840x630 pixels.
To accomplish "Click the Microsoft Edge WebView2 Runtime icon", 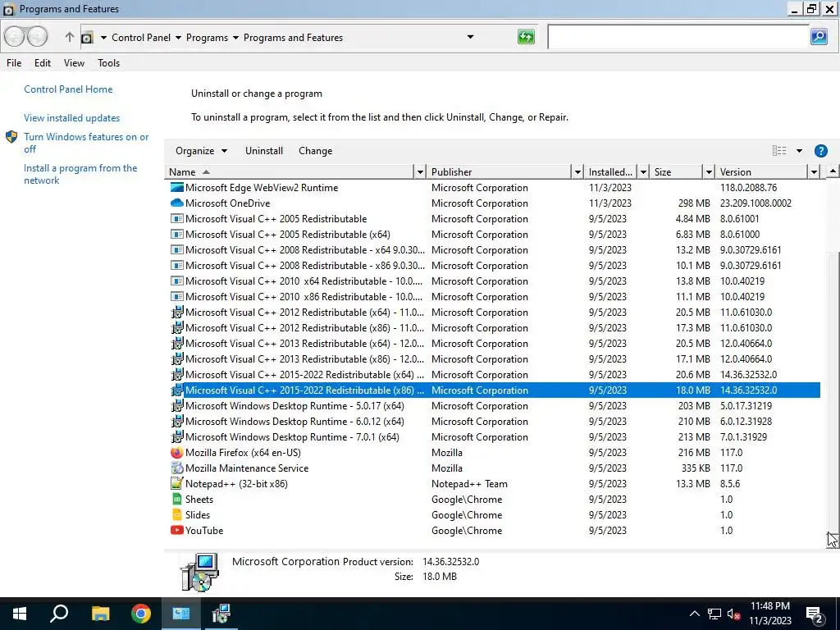I will [x=177, y=188].
